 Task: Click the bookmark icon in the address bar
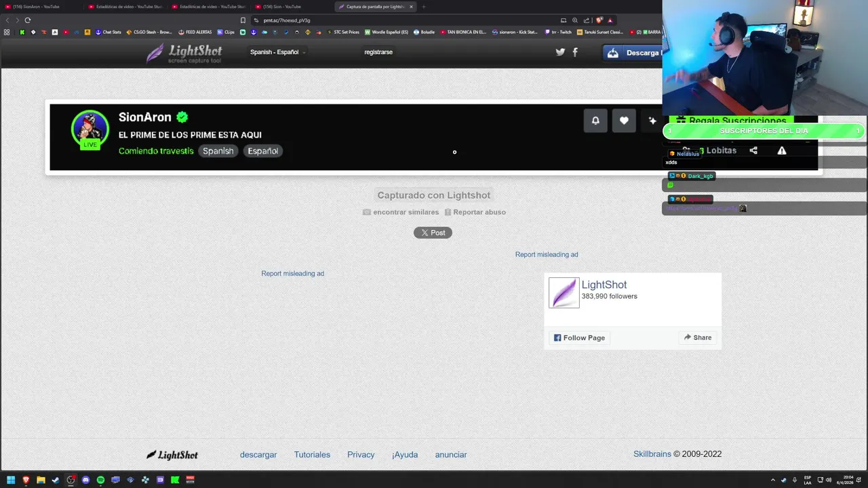click(243, 20)
